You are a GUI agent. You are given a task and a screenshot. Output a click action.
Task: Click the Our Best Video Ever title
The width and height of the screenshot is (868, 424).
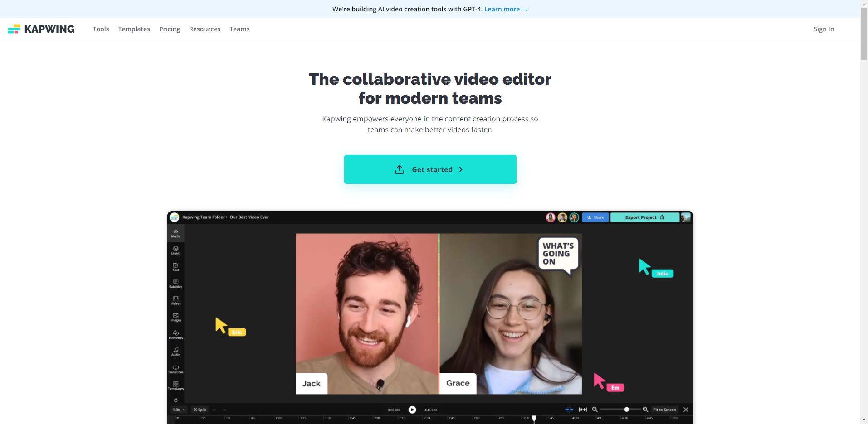pos(249,217)
